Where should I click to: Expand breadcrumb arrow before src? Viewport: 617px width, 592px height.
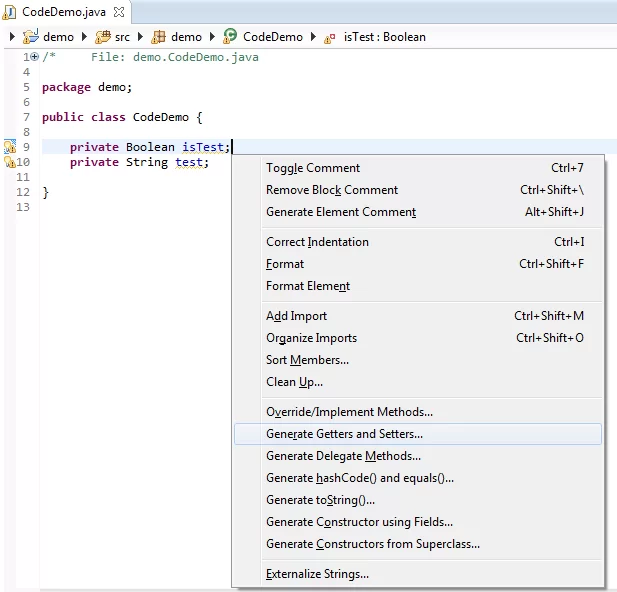pos(84,37)
